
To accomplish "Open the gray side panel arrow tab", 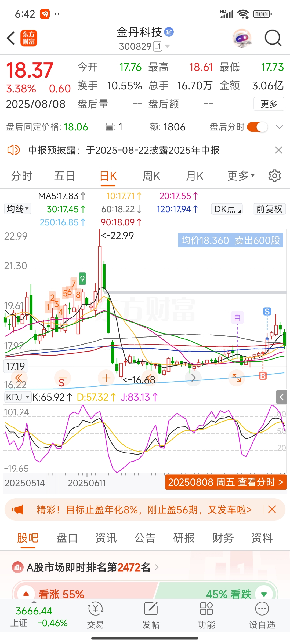I will 282,397.
